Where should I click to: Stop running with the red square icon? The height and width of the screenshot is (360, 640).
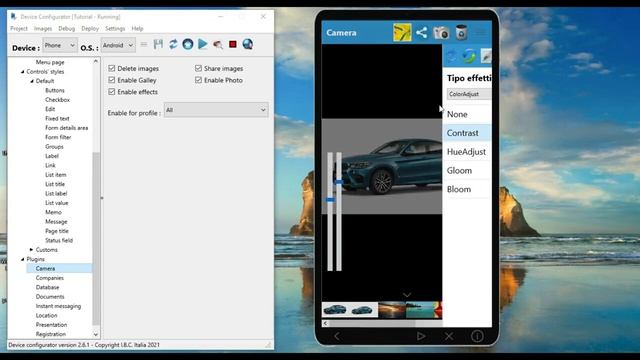[233, 44]
